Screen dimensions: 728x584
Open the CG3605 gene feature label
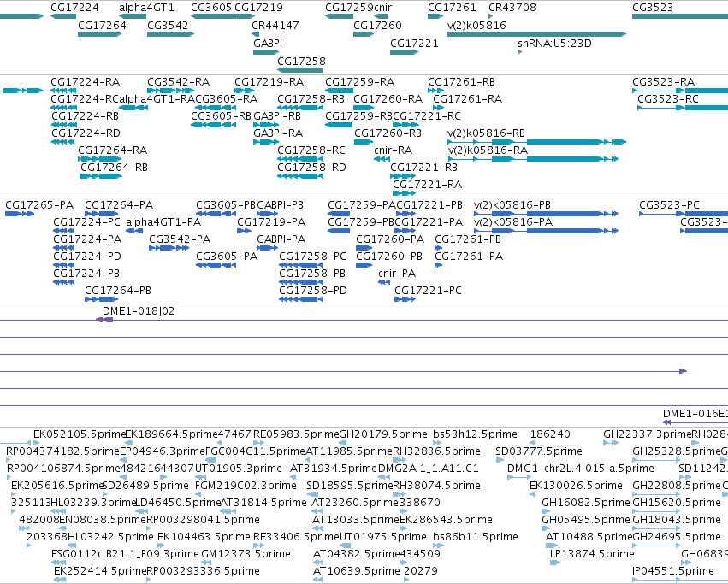211,8
